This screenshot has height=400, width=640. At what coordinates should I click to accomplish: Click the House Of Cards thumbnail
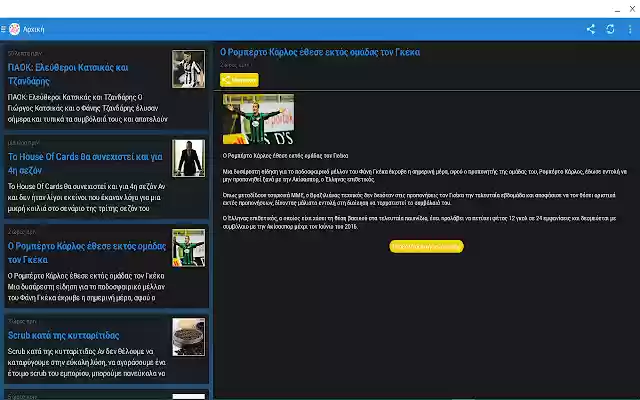(x=188, y=158)
